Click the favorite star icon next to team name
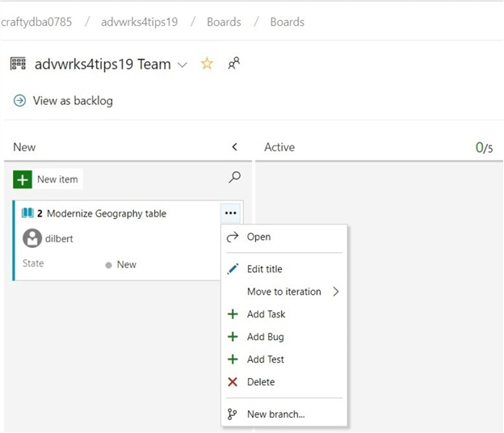 click(207, 64)
